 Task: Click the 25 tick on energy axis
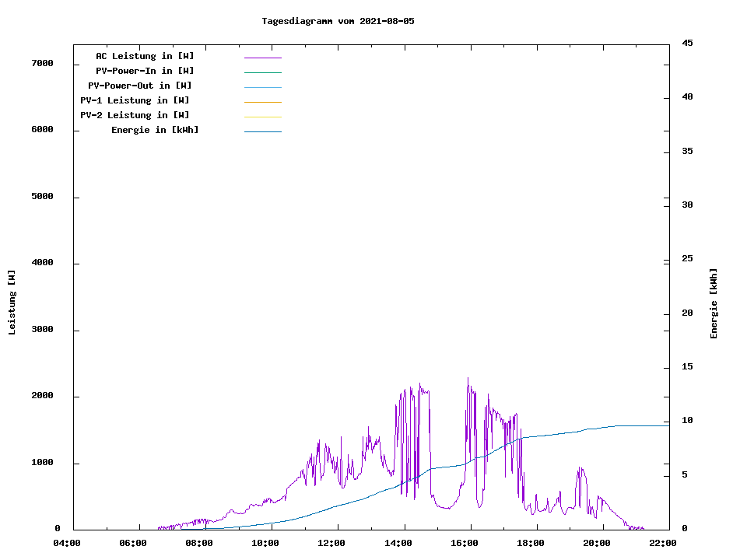[687, 258]
